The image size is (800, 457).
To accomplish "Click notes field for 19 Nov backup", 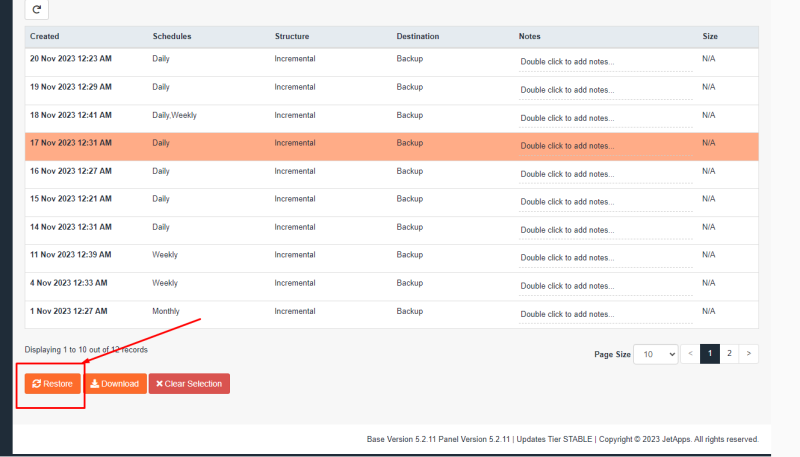I will coord(605,90).
